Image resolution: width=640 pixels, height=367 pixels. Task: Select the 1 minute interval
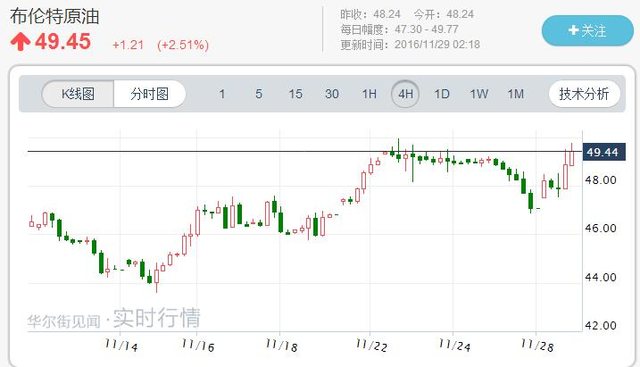(222, 94)
